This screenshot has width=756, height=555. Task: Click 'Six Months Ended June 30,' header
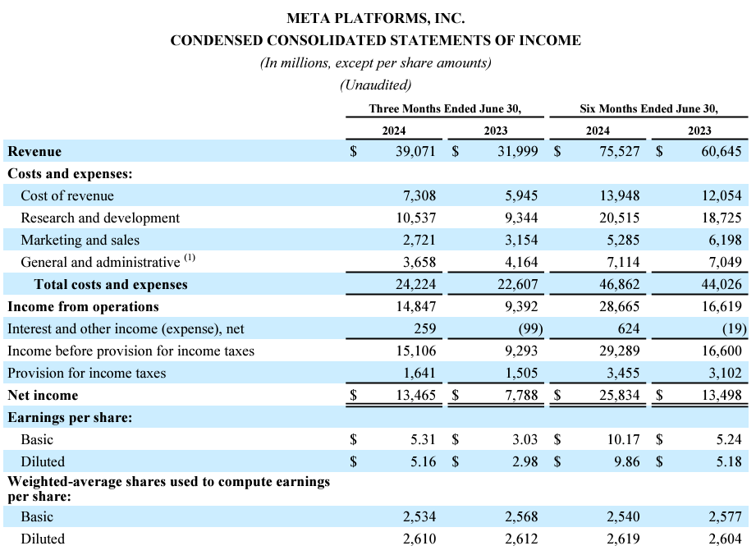click(649, 109)
